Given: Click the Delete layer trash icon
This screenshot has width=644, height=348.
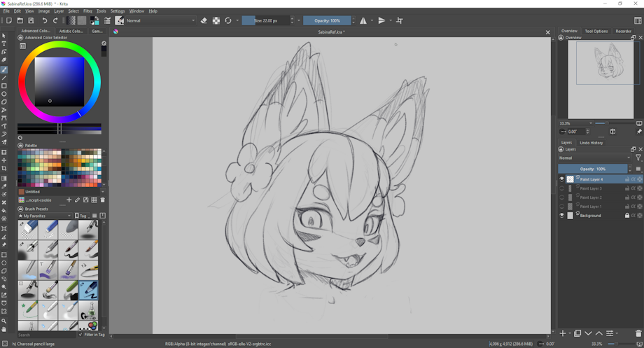Looking at the screenshot, I should (x=638, y=333).
